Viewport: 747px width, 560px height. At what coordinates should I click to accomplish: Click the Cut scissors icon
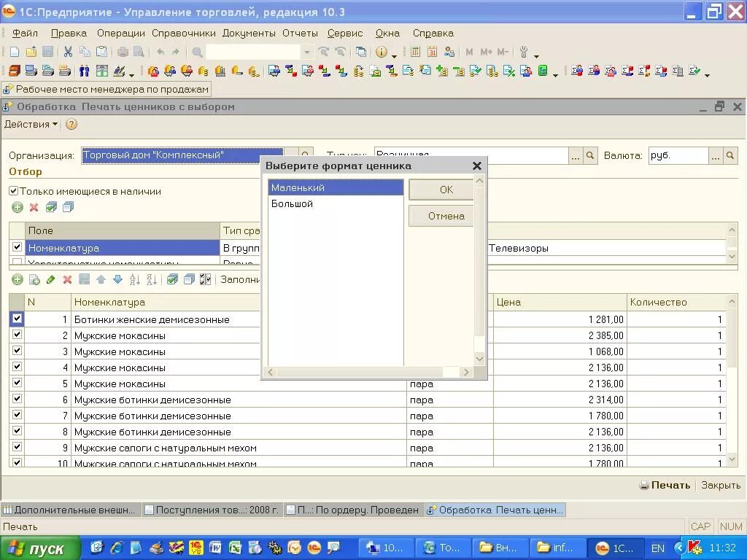point(68,52)
